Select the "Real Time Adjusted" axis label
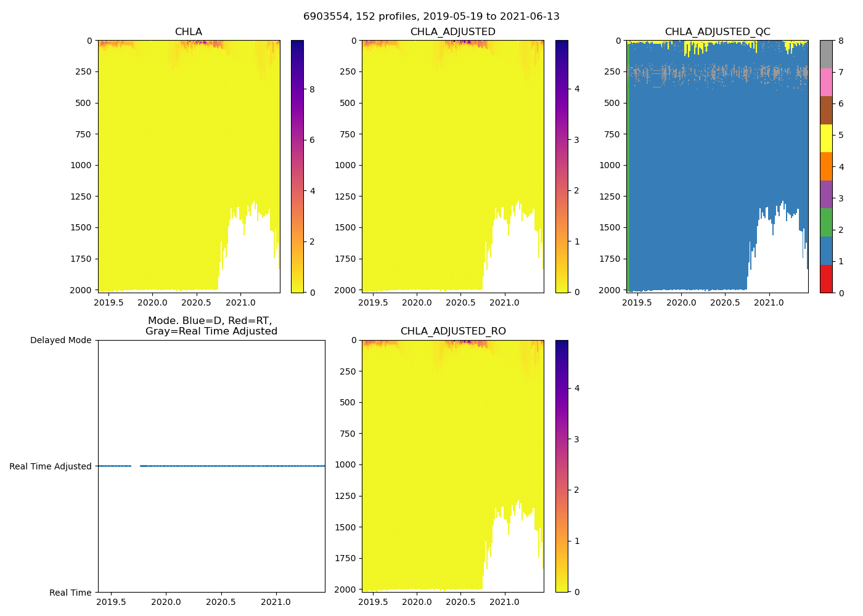The image size is (863, 616). coord(51,466)
